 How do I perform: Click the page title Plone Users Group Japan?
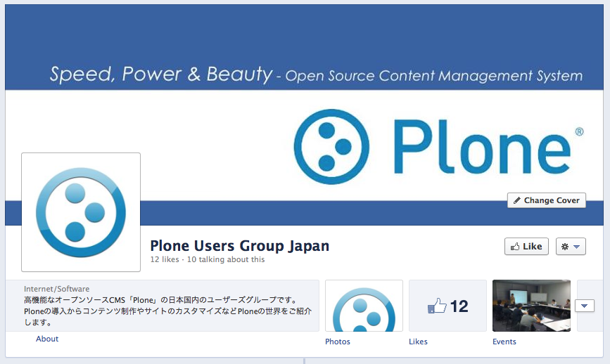[240, 245]
